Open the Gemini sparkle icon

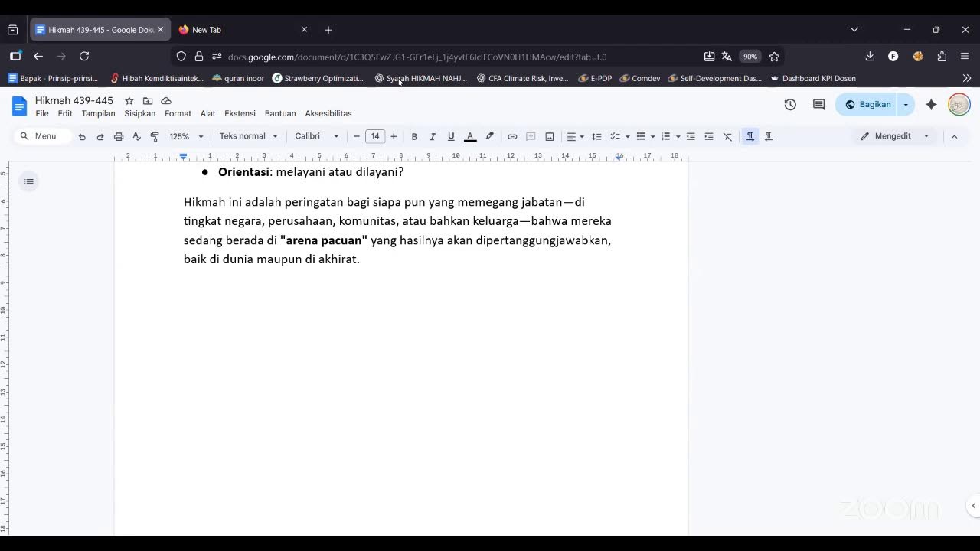click(931, 105)
